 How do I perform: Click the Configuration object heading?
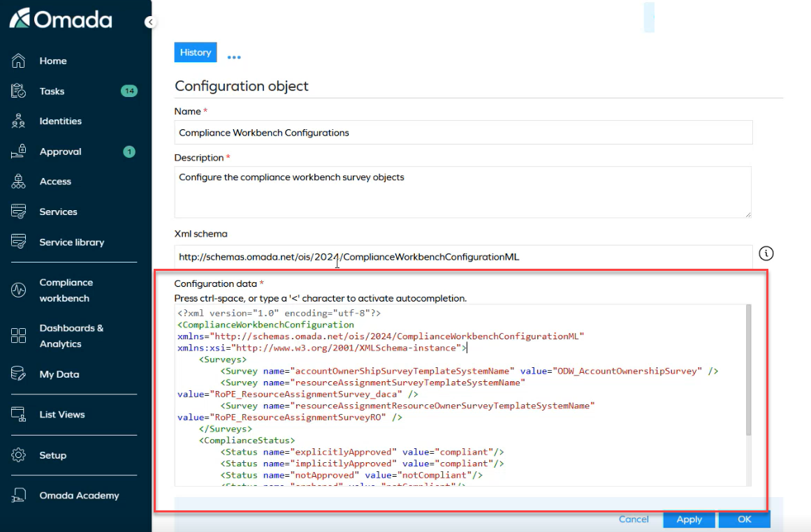(242, 86)
